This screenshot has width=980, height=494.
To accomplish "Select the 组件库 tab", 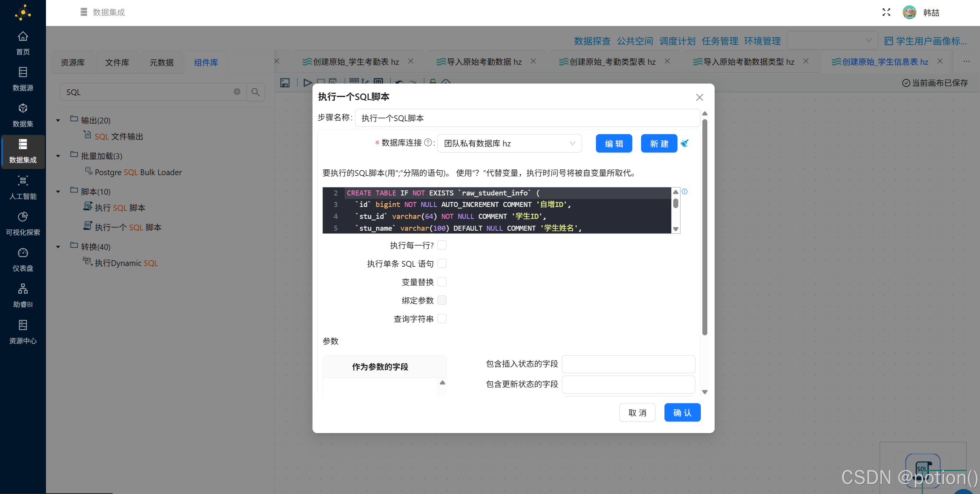I will [x=206, y=62].
